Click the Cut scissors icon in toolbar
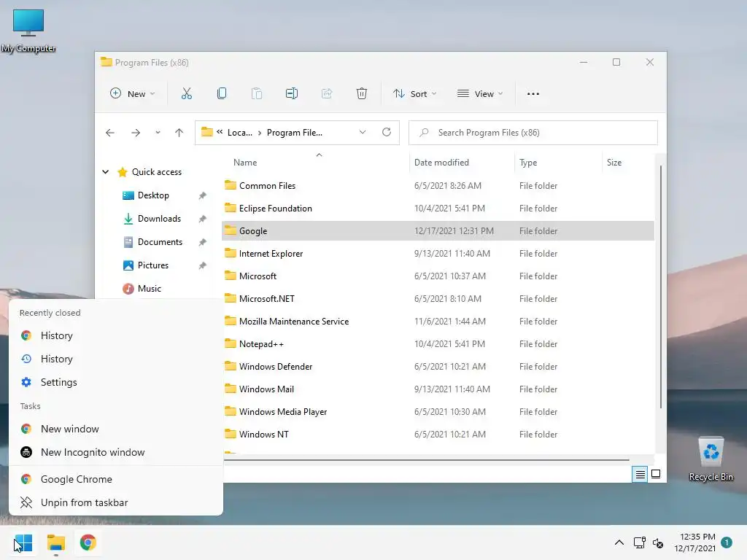Image resolution: width=747 pixels, height=560 pixels. pyautogui.click(x=186, y=93)
